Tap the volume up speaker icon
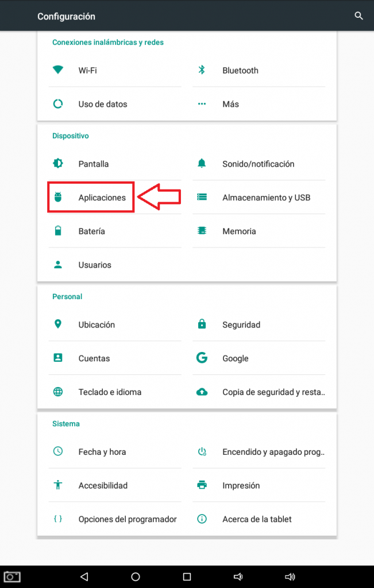The height and width of the screenshot is (588, 374). point(290,577)
